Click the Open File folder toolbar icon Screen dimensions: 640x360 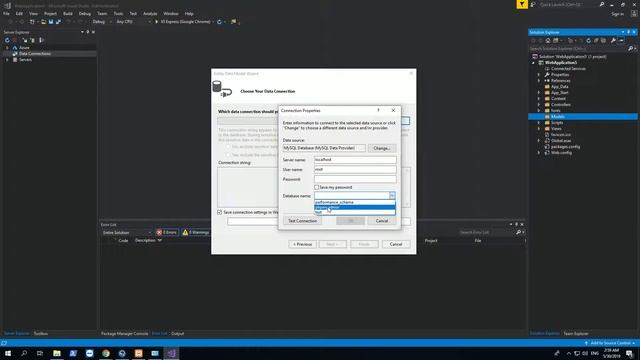pyautogui.click(x=44, y=22)
